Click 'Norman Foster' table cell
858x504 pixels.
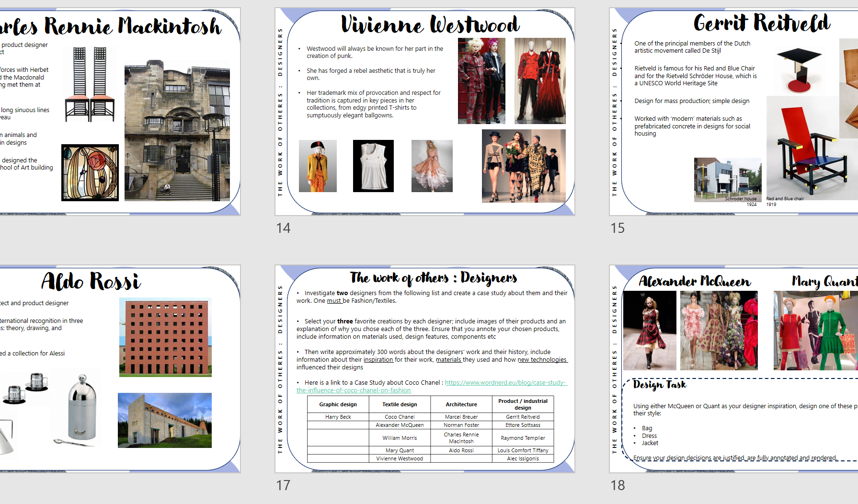pos(461,425)
